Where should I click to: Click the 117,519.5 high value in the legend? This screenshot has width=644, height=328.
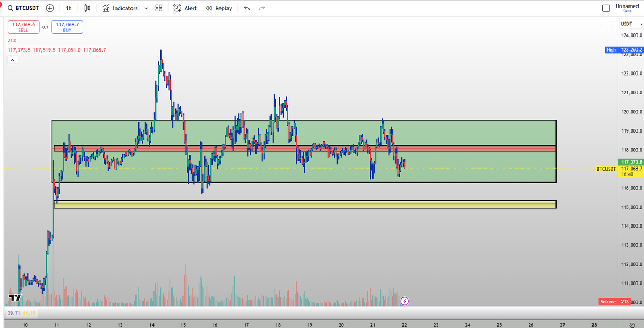click(x=45, y=50)
